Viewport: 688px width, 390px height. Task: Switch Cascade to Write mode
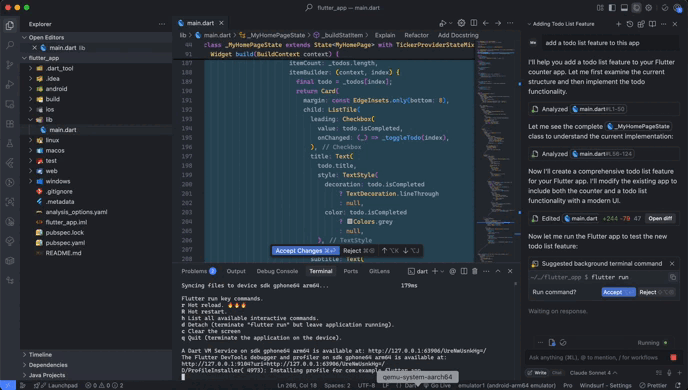pyautogui.click(x=537, y=372)
